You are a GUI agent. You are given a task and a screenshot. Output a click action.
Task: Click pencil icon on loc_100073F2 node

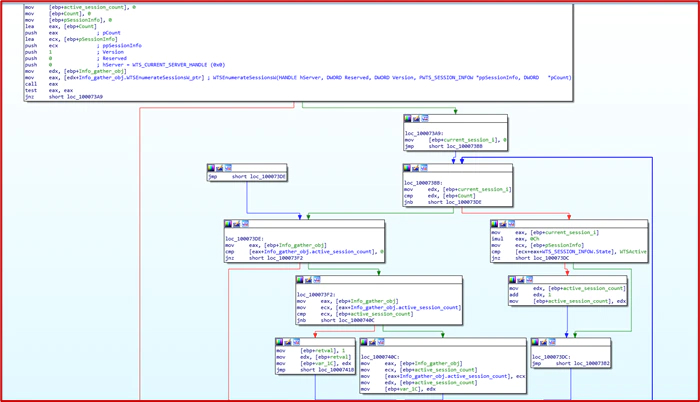coord(308,280)
